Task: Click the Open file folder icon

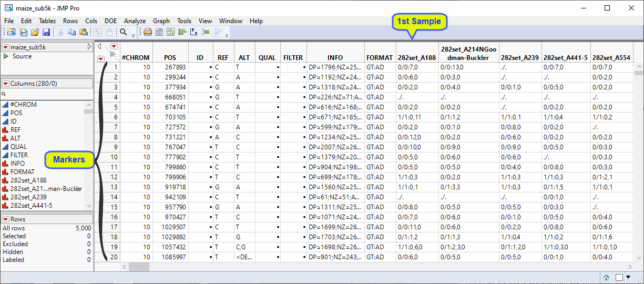Action: click(35, 33)
